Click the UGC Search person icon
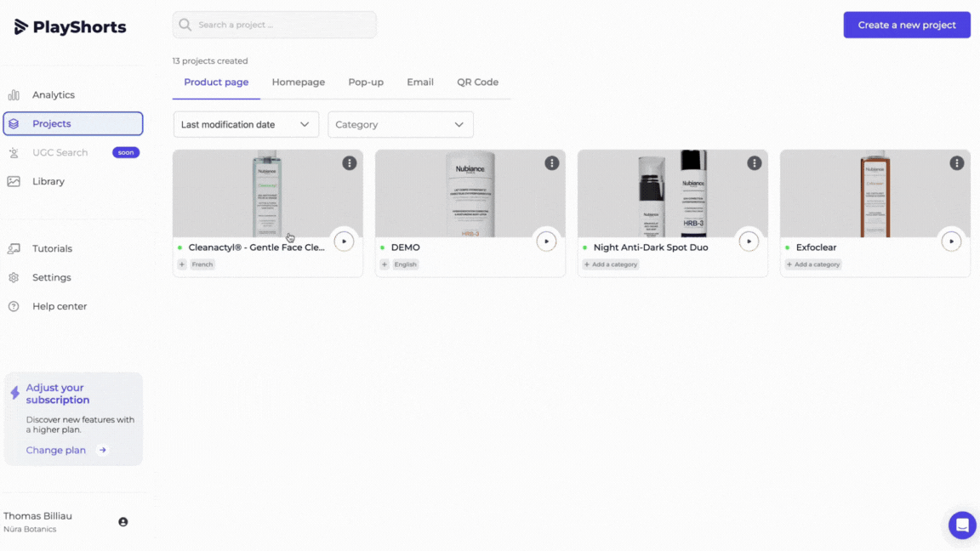Viewport: 980px width, 551px height. tap(14, 152)
